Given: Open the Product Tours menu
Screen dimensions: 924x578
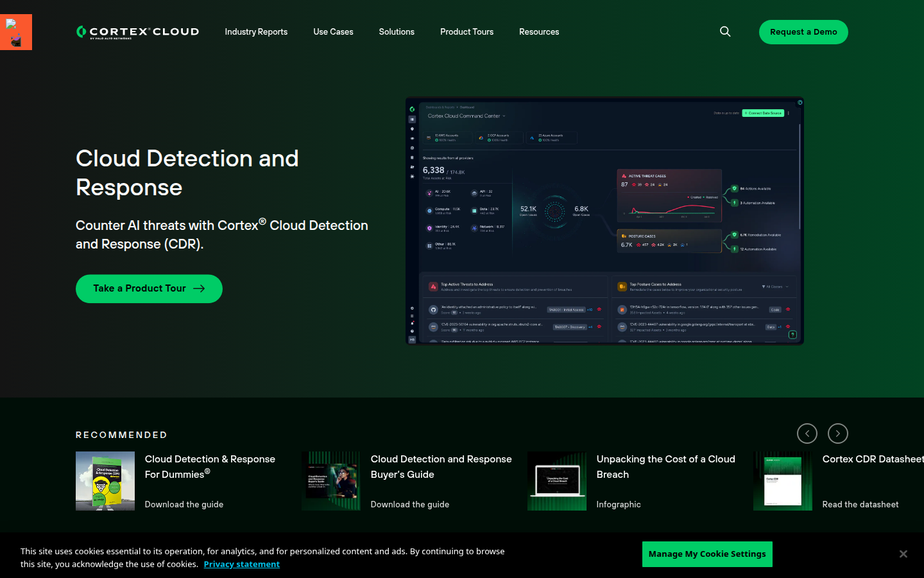Looking at the screenshot, I should (466, 31).
